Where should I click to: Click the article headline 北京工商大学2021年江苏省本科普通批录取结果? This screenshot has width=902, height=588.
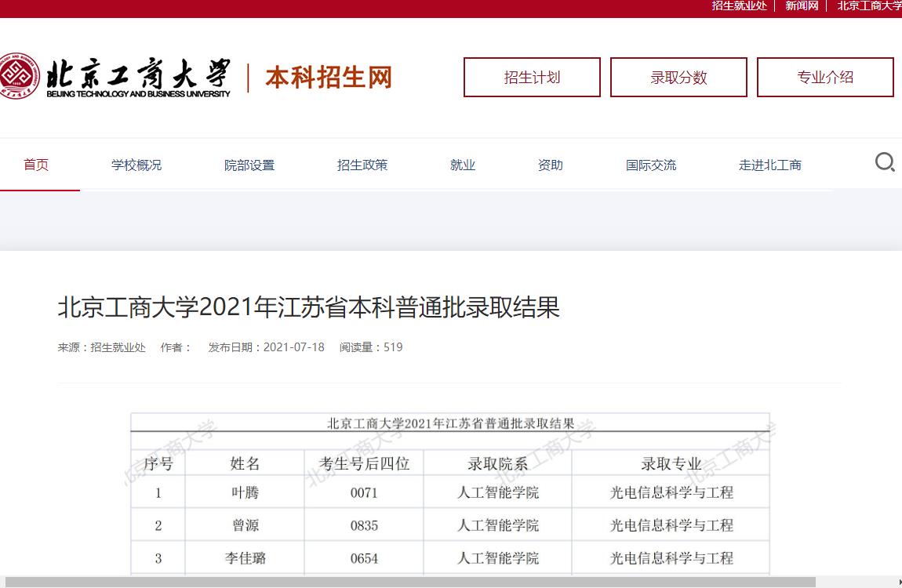309,307
